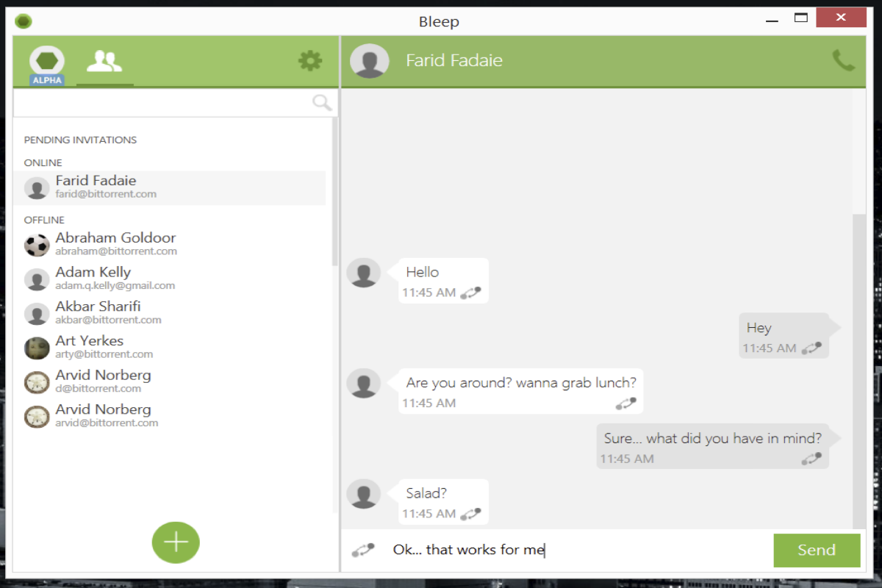Toggle whisper on the Hey reply
This screenshot has height=588, width=882.
[x=811, y=348]
